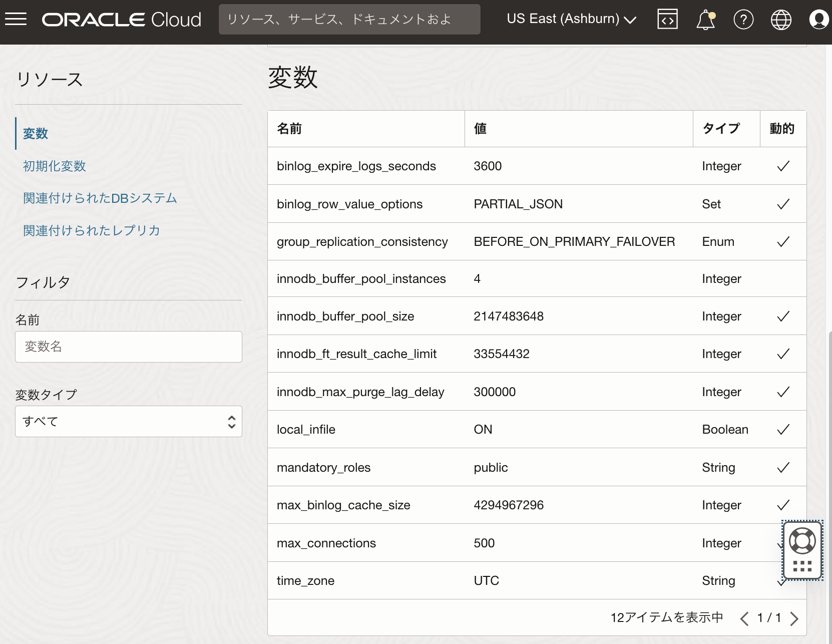Click the dynamic checkmark for binlog_row_value_options
The width and height of the screenshot is (832, 644).
783,204
